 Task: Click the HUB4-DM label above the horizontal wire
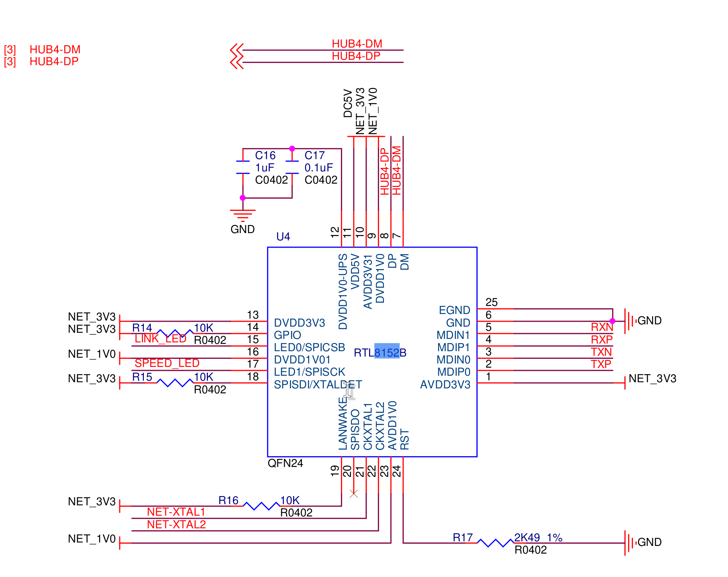coord(357,44)
